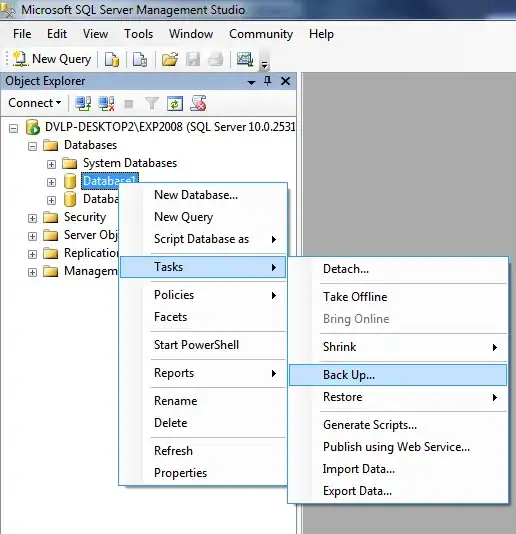The height and width of the screenshot is (534, 516).
Task: Click the filter funnel icon
Action: click(152, 103)
